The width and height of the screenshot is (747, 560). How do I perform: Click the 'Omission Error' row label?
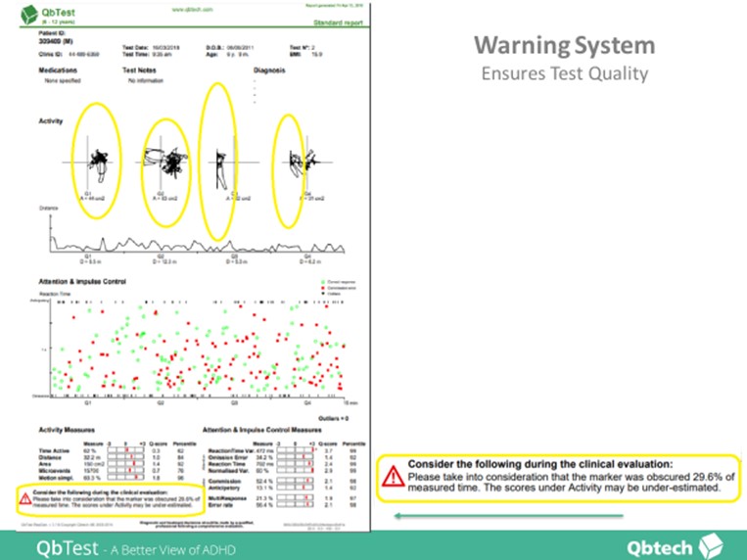tap(228, 457)
